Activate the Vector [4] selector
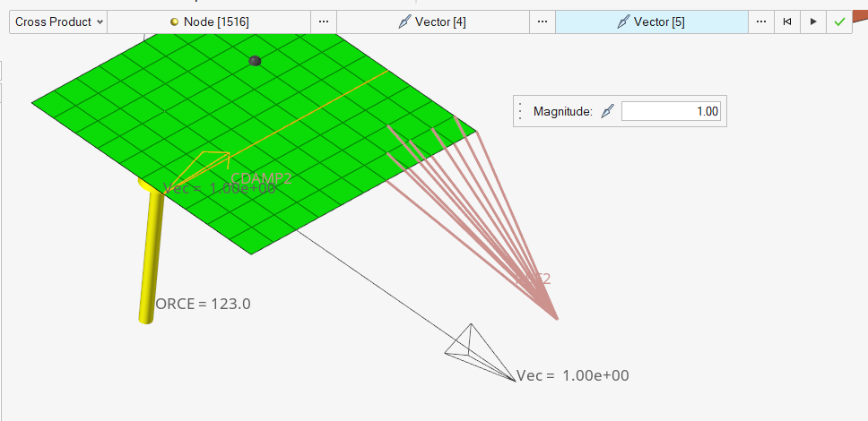 pos(432,21)
